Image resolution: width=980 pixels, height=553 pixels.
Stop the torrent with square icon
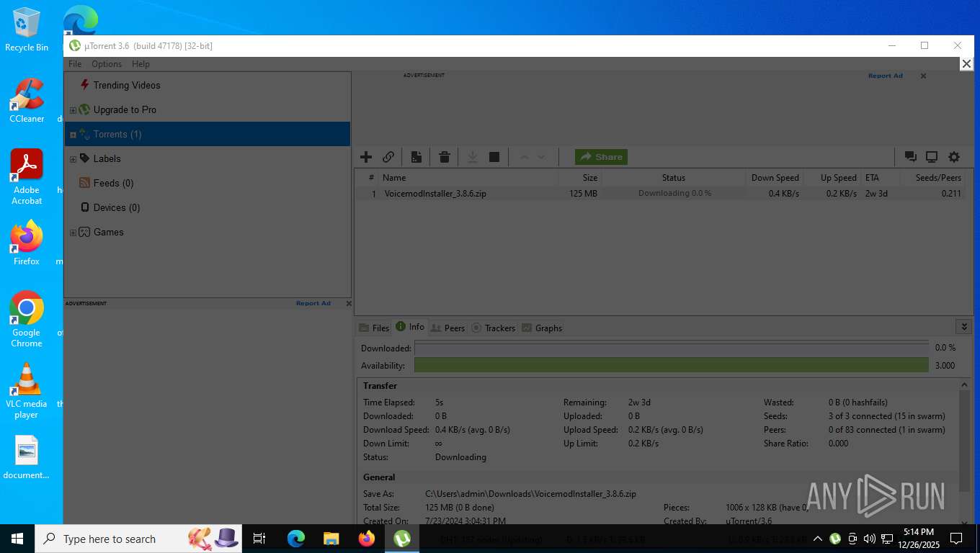click(494, 157)
